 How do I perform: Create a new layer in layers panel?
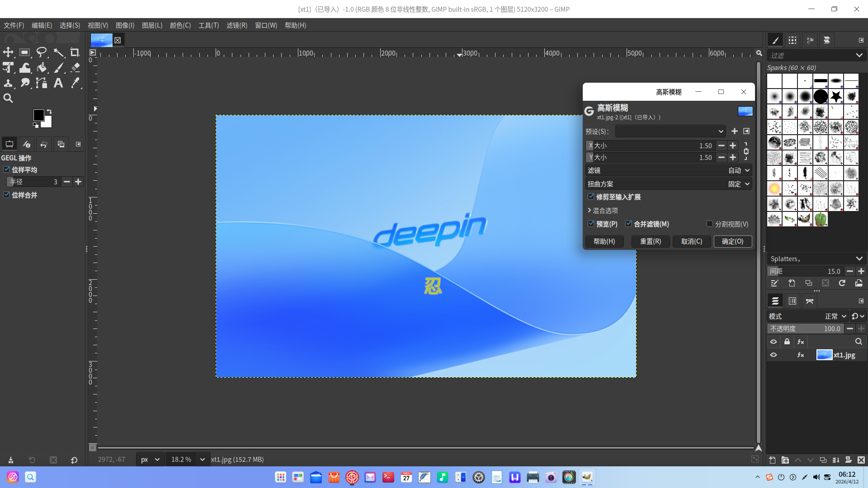tap(772, 460)
